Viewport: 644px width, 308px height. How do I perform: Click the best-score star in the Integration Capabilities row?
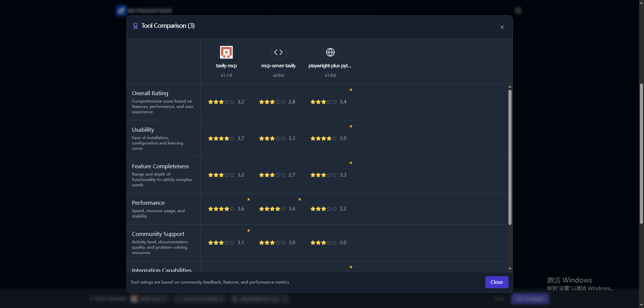(351, 267)
